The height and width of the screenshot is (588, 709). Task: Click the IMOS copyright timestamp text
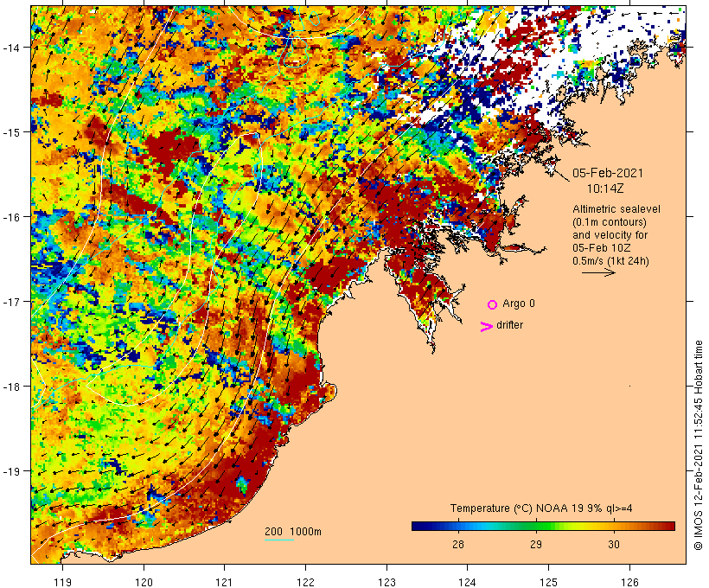698,445
